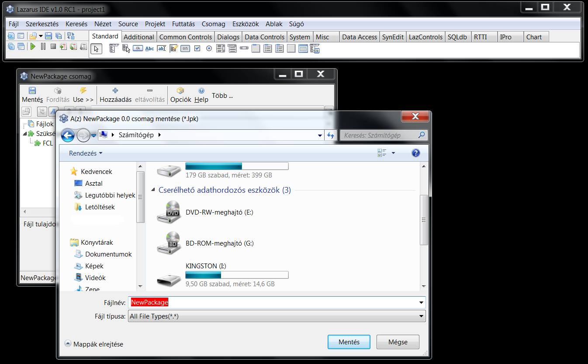Click Hozzáadás plus icon in the NewPackage window
The height and width of the screenshot is (364, 588).
point(115,90)
